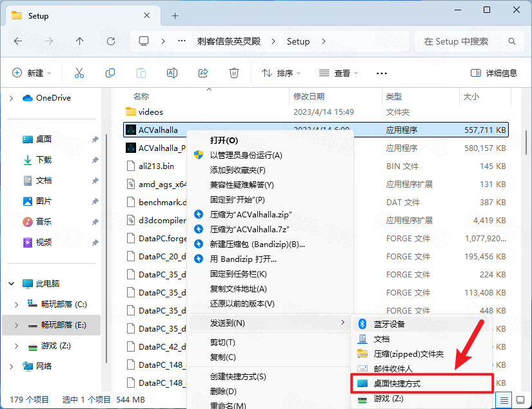Screen dimensions: 532x409
Task: Click the Share icon in the toolbar
Action: (203, 73)
